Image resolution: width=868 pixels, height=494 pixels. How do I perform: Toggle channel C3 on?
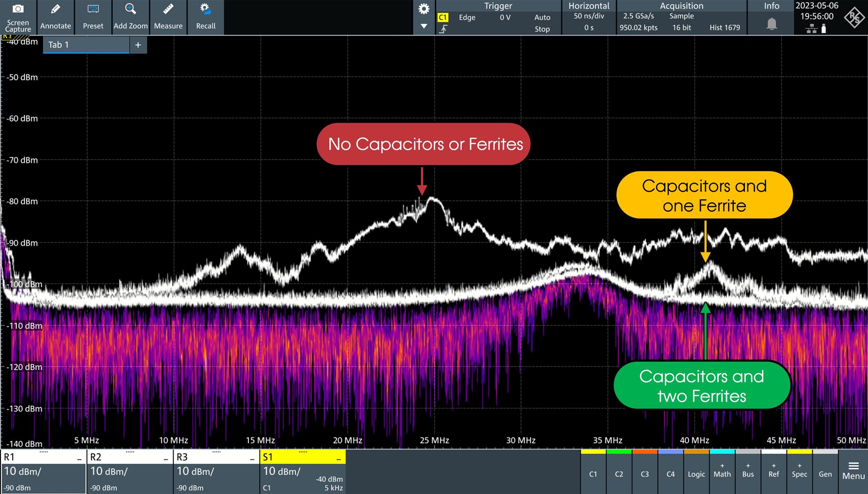click(645, 473)
